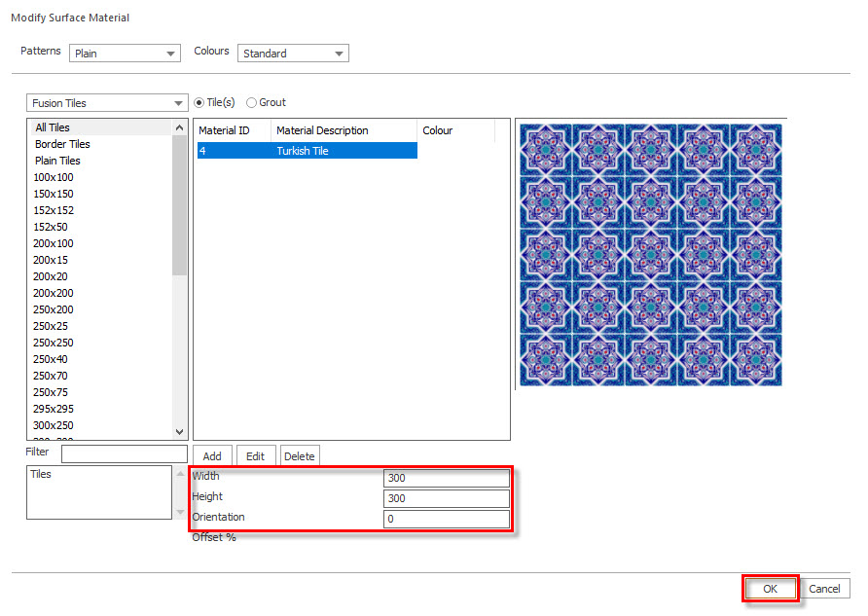Click the tile size list scrollbar thumb

pos(179,205)
